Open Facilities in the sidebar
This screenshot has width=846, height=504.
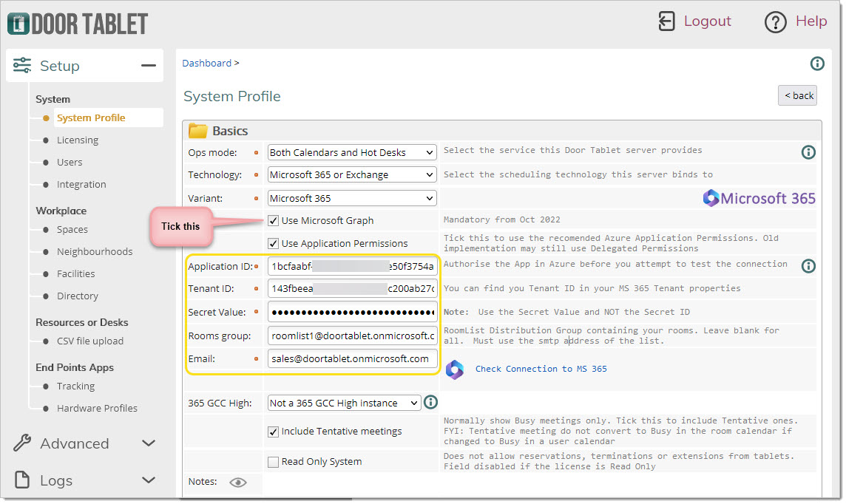pyautogui.click(x=75, y=274)
